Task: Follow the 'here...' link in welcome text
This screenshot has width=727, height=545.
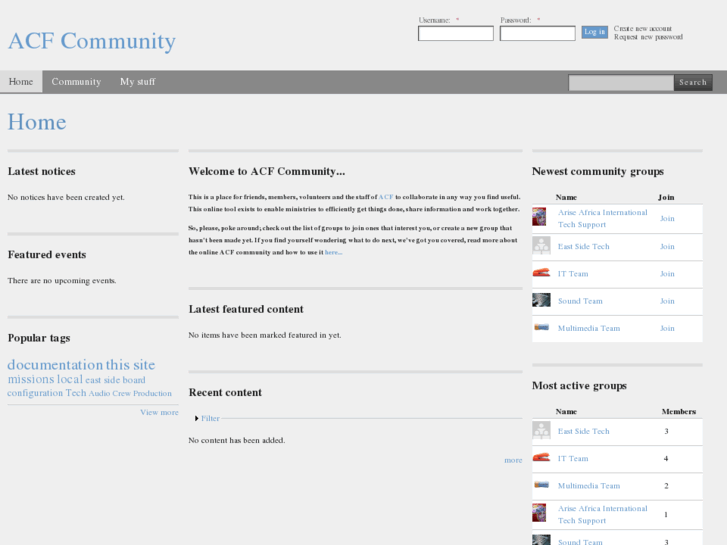Action: click(x=333, y=252)
